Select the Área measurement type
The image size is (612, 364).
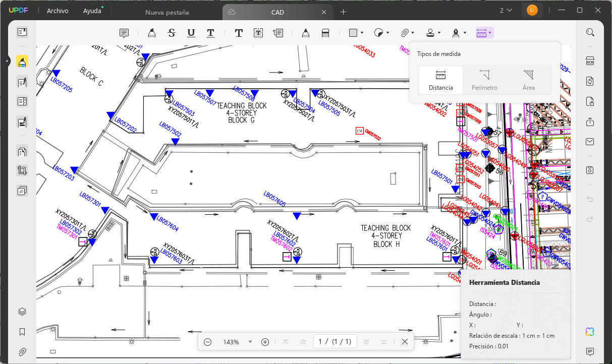(x=528, y=81)
